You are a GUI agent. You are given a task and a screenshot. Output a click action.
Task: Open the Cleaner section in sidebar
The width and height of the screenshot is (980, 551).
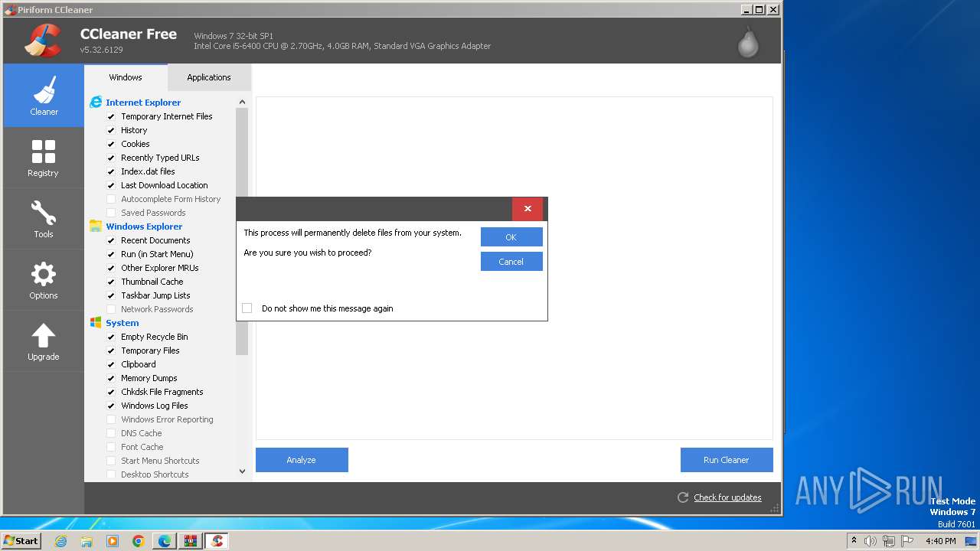click(44, 96)
